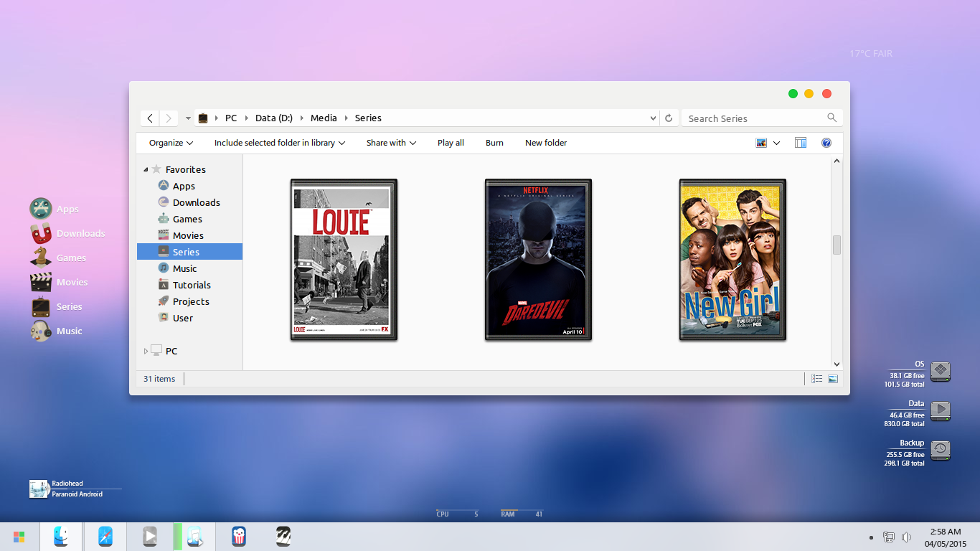Click the Finder icon on taskbar
This screenshot has width=980, height=551.
(x=61, y=536)
